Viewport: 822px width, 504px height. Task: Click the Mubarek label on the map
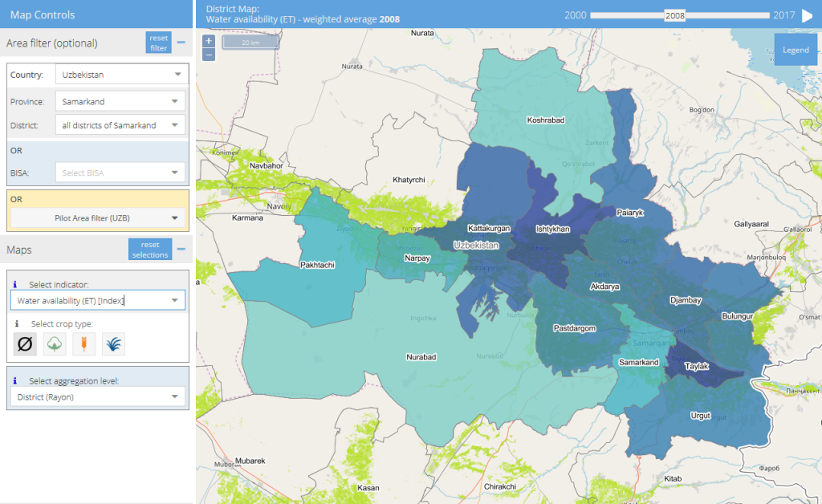pos(250,461)
